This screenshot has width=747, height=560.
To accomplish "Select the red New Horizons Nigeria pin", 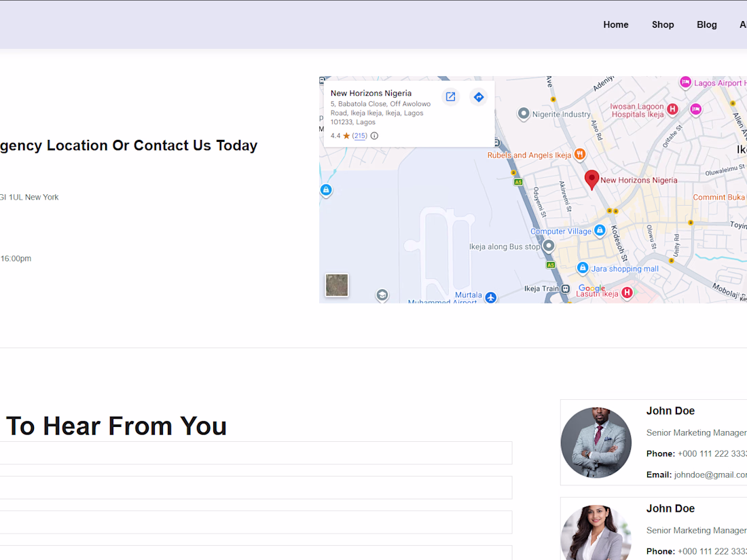I will click(x=591, y=180).
